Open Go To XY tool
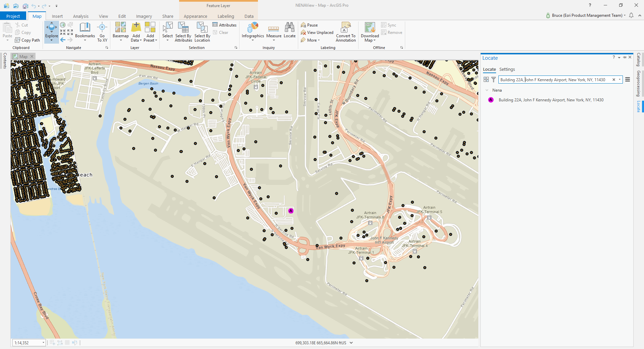The width and height of the screenshot is (644, 349). click(102, 32)
